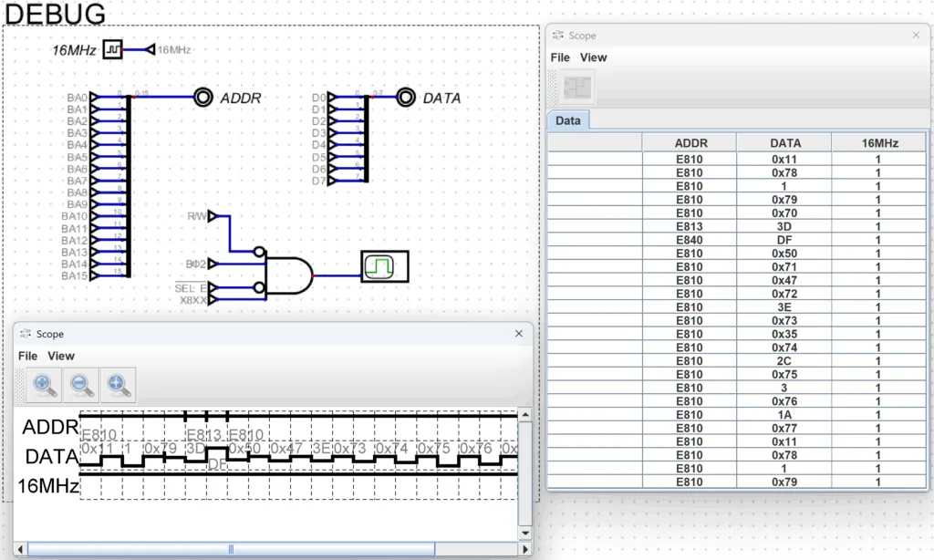This screenshot has height=560, width=934.
Task: Open File menu in data Scope window
Action: click(x=560, y=57)
